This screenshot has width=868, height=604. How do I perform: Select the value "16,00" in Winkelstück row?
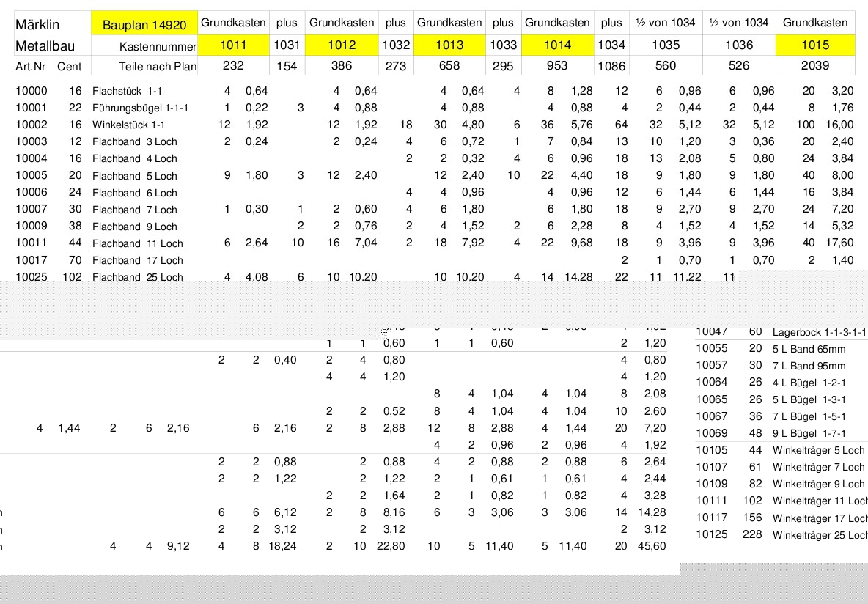click(839, 125)
